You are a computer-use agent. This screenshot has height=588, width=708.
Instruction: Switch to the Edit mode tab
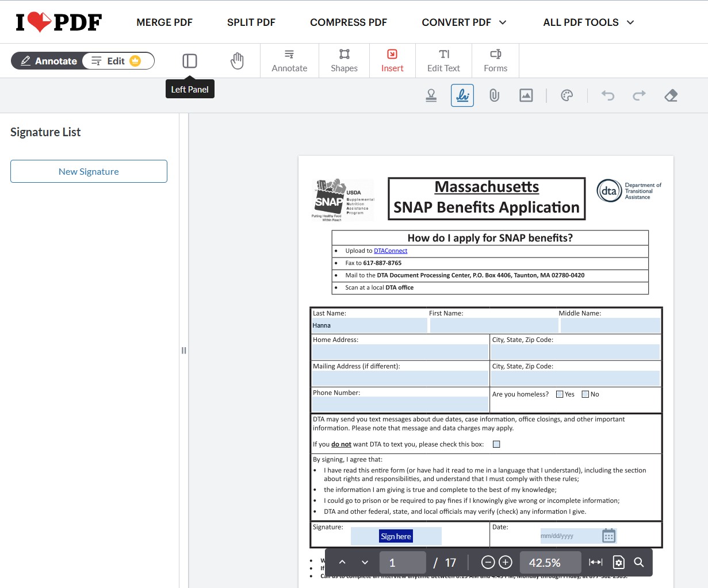point(118,60)
